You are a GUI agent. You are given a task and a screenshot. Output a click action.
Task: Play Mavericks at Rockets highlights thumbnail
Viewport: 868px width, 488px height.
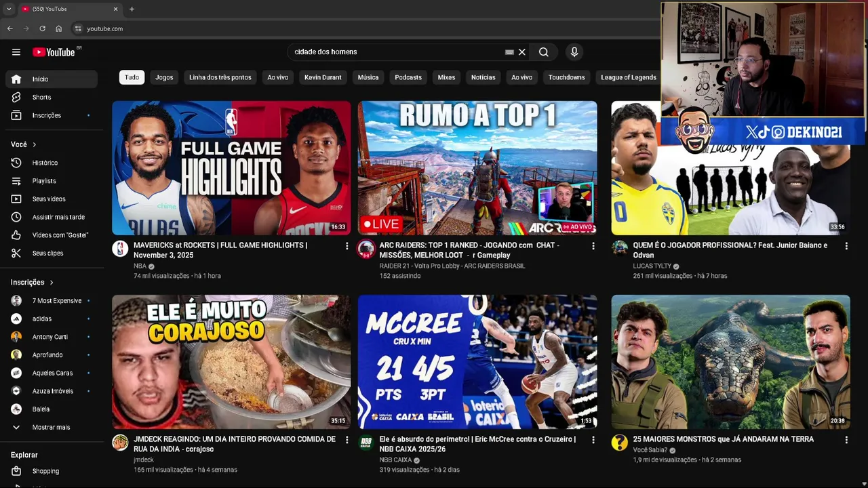pyautogui.click(x=231, y=168)
